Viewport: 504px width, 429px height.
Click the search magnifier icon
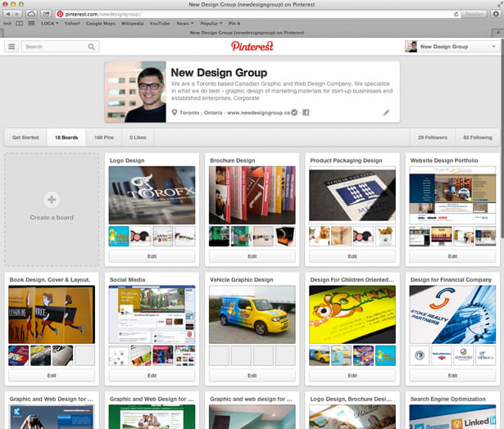pos(91,47)
